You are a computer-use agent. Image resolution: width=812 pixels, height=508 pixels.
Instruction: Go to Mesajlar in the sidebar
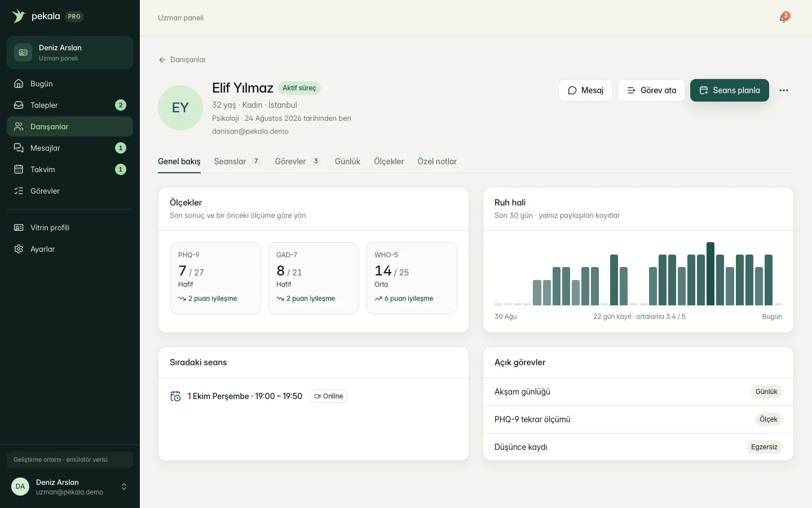(70, 148)
